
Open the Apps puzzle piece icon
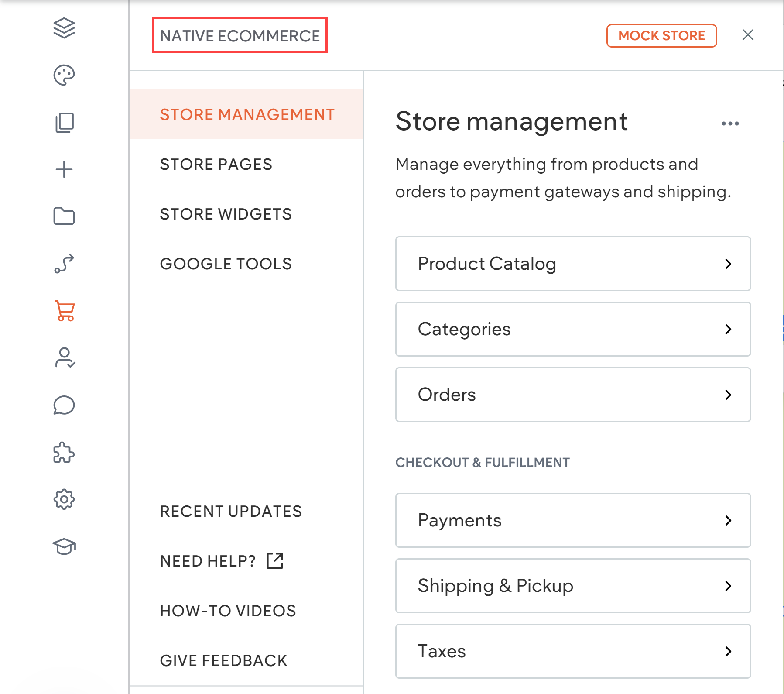pos(64,453)
